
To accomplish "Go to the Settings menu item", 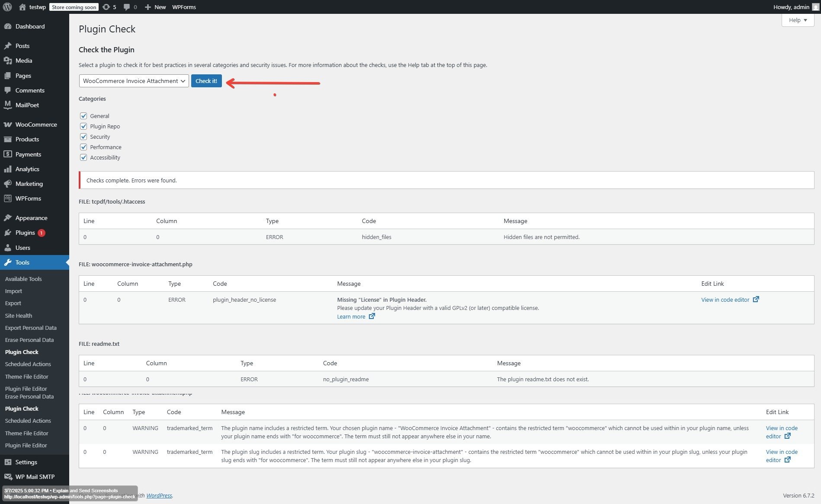I will (x=26, y=462).
